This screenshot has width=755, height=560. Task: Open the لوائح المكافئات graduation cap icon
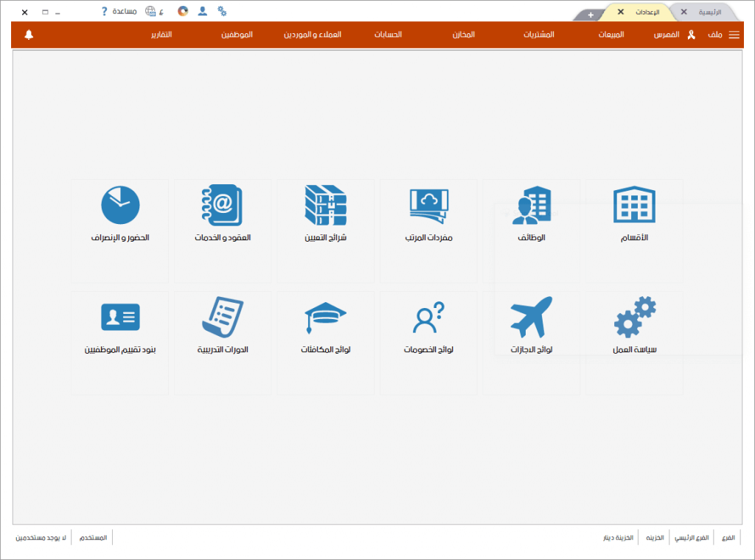pyautogui.click(x=325, y=318)
